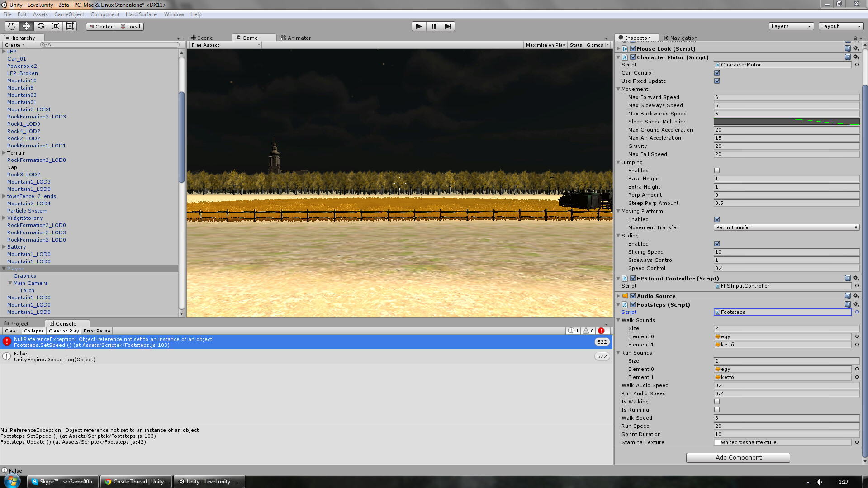
Task: Collapse the Player object in Hierarchy
Action: click(4, 269)
